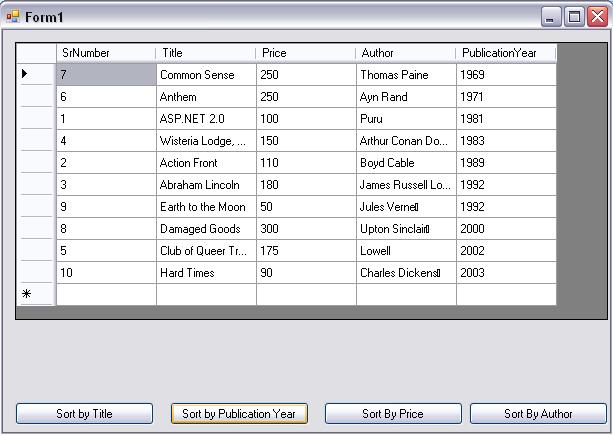The image size is (613, 435).
Task: Select the publication year cell 1981
Action: tap(507, 118)
